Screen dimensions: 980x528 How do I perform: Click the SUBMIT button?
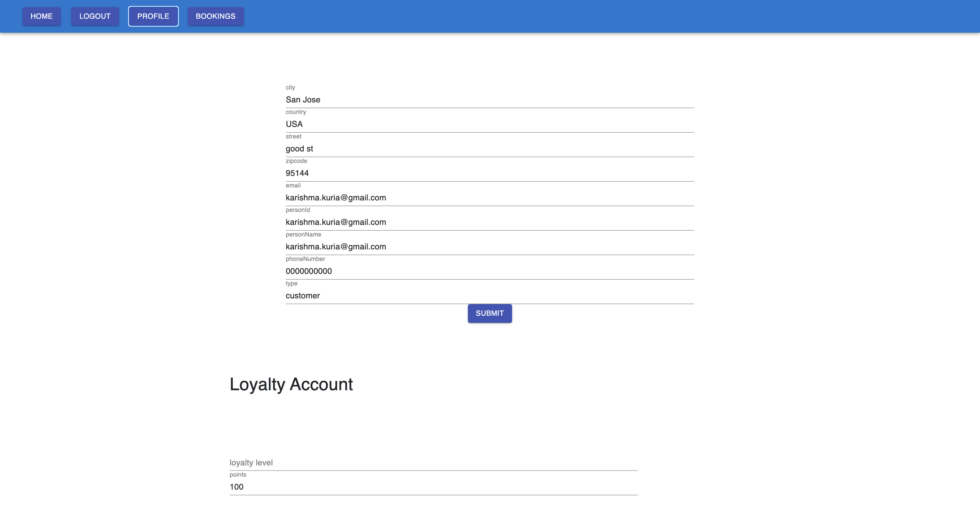490,313
